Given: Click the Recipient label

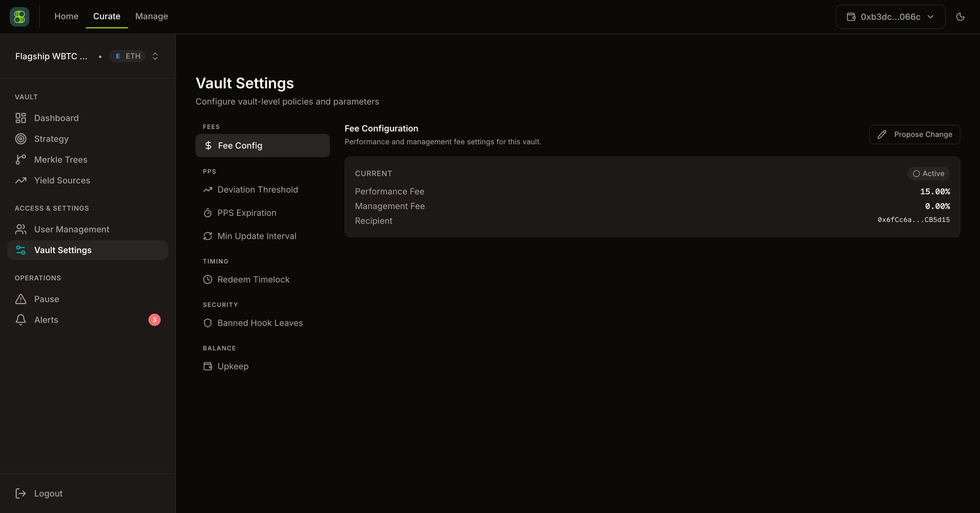Looking at the screenshot, I should [x=373, y=221].
